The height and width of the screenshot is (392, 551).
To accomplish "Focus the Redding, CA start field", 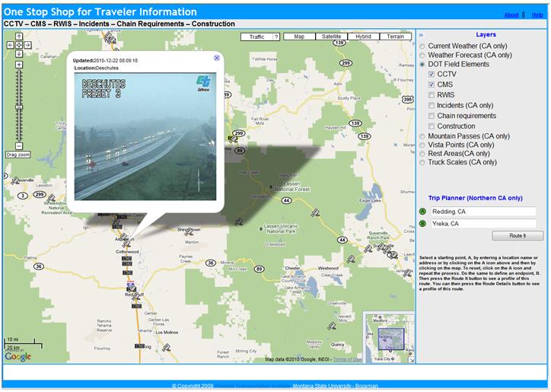I will tap(483, 212).
